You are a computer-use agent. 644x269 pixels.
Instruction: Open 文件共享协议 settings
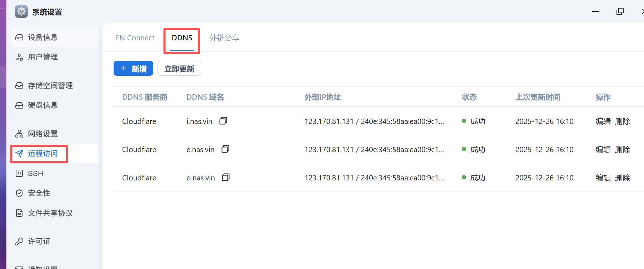(54, 213)
